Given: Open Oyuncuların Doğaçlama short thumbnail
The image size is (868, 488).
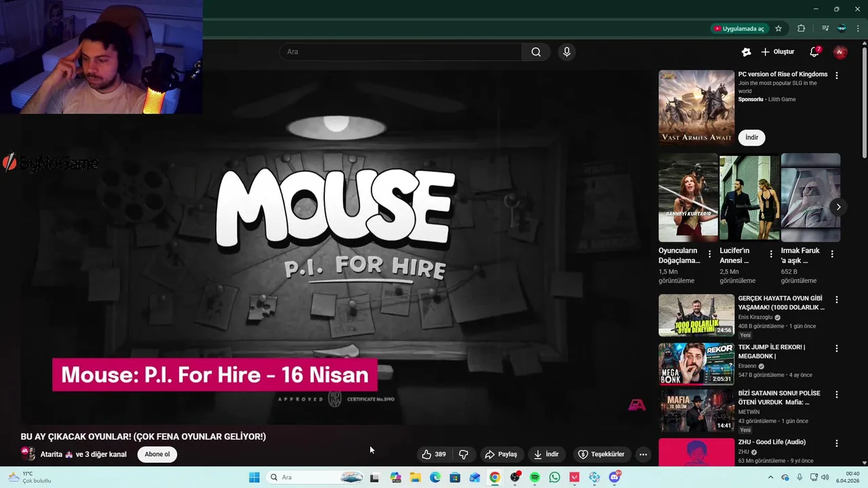Looking at the screenshot, I should [x=688, y=197].
